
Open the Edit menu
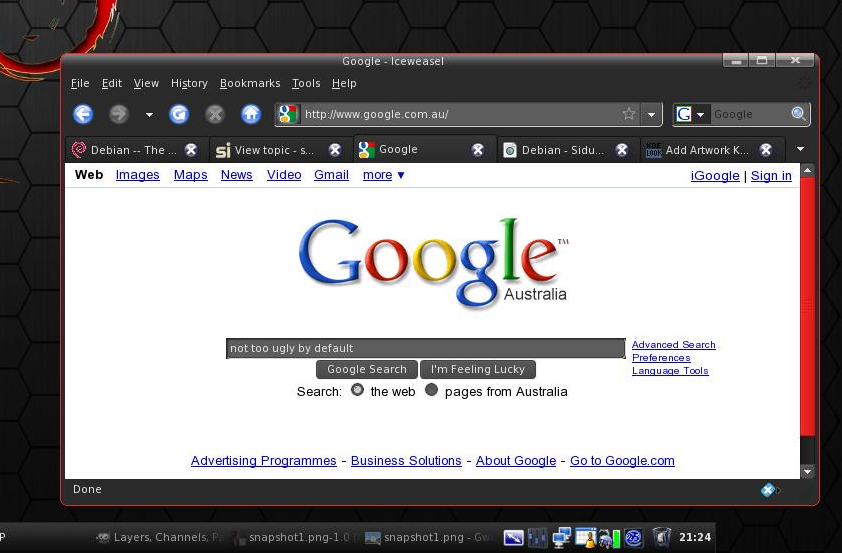[112, 83]
